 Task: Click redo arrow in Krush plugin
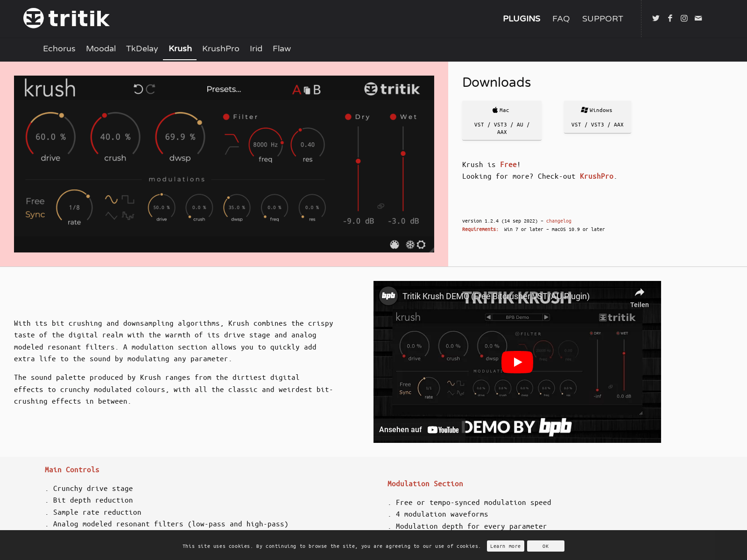(150, 89)
